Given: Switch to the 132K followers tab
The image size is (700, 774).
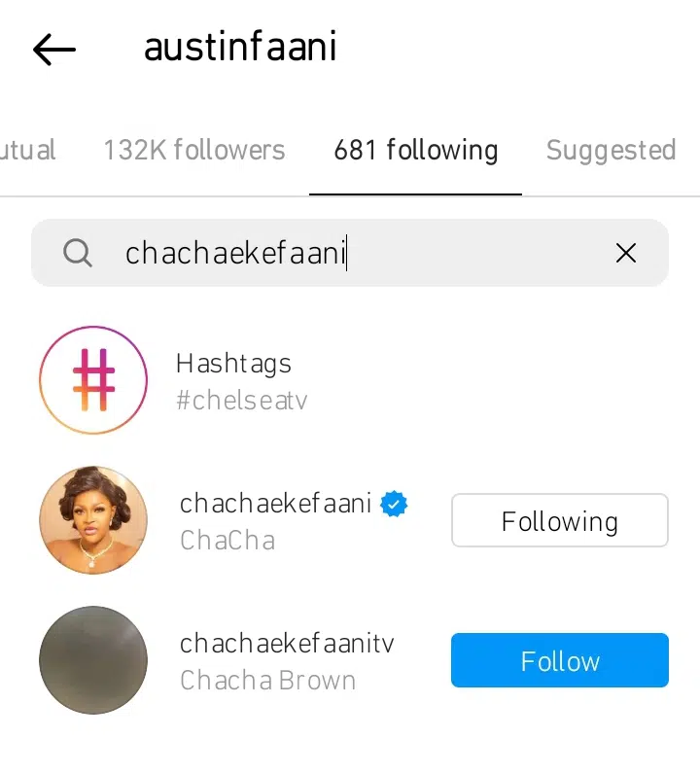Looking at the screenshot, I should pyautogui.click(x=194, y=150).
